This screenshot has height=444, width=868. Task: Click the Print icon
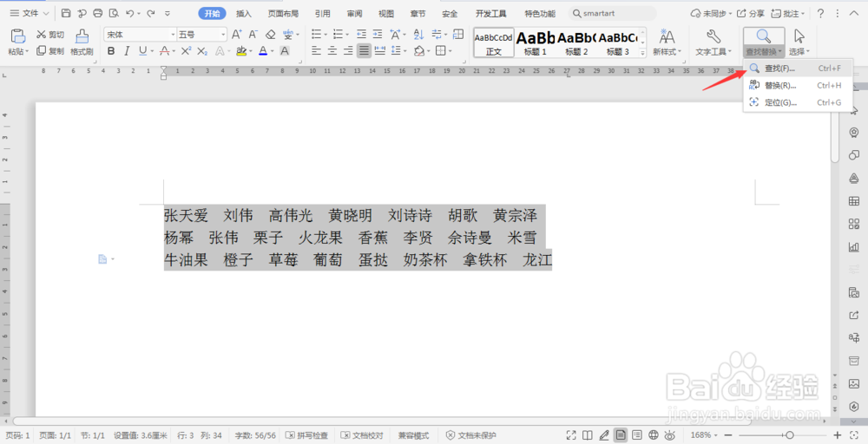tap(98, 13)
